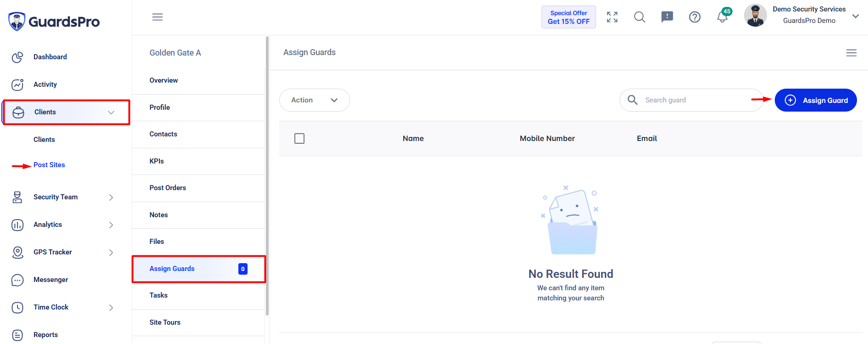The height and width of the screenshot is (344, 868).
Task: Click the magnifier icon in guard search
Action: (x=632, y=100)
